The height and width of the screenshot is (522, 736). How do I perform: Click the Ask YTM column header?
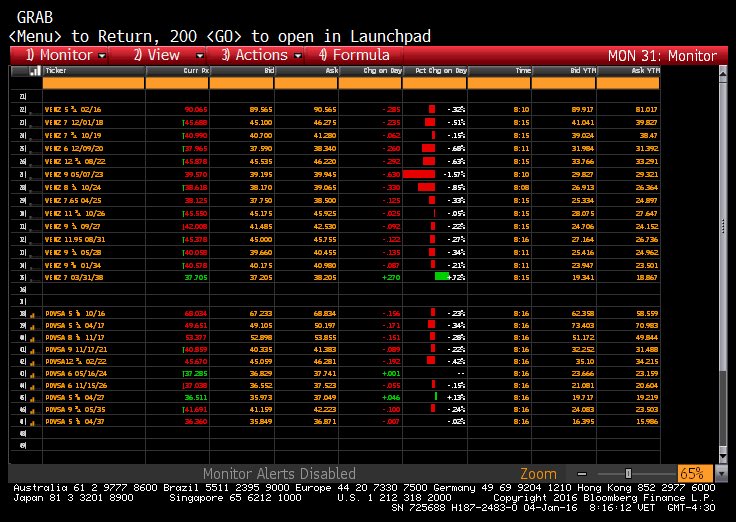629,71
